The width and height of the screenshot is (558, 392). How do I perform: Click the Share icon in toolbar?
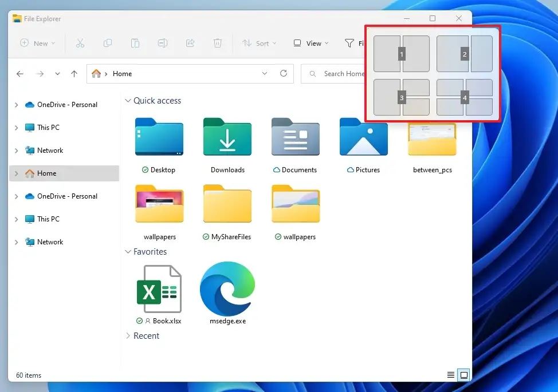pyautogui.click(x=190, y=43)
